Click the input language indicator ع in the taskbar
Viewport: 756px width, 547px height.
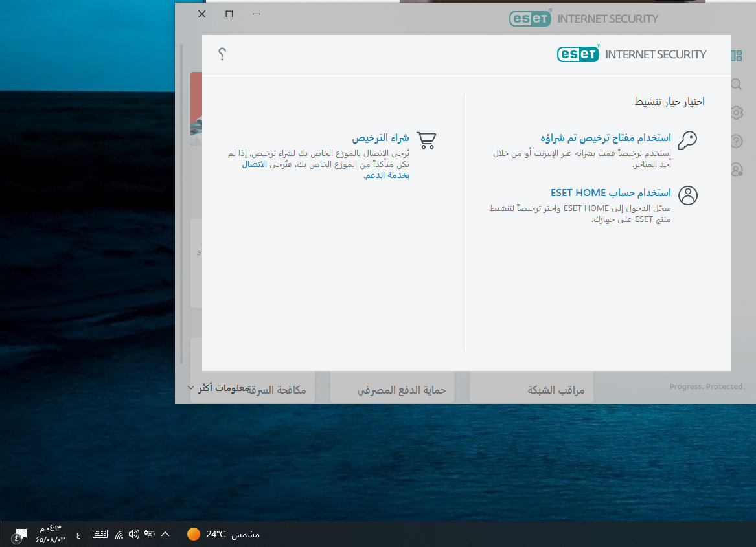click(78, 535)
